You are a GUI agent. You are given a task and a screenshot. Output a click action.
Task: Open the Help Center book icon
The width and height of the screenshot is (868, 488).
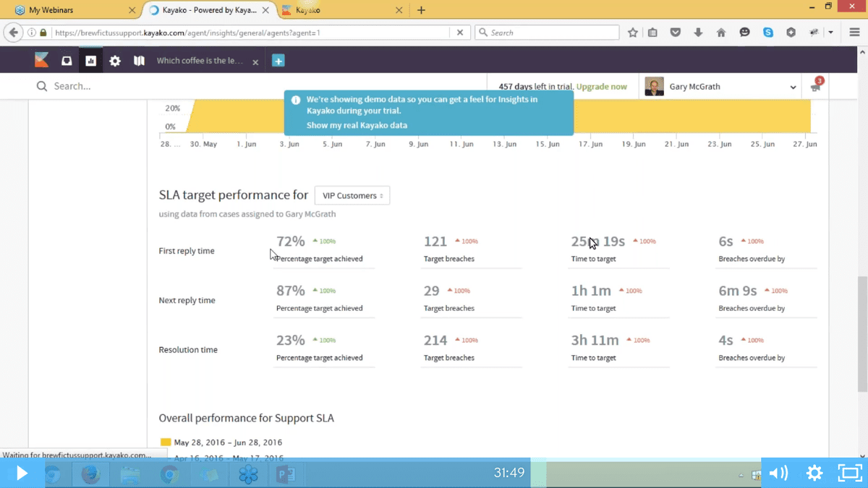pyautogui.click(x=139, y=61)
